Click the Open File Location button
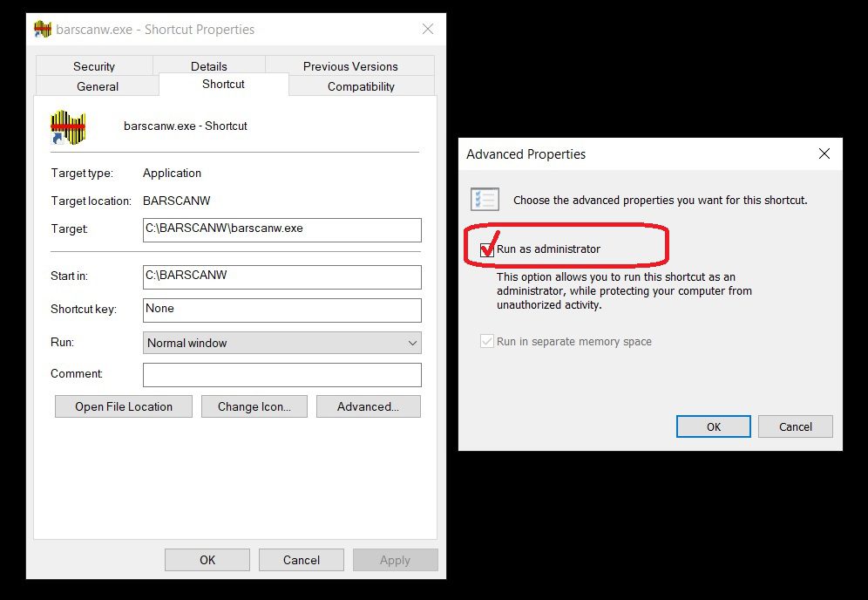 pyautogui.click(x=124, y=406)
